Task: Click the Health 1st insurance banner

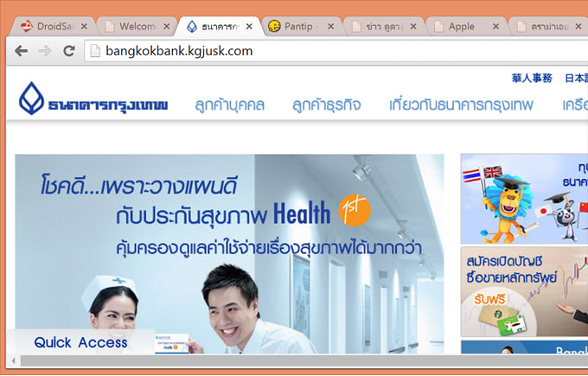Action: pos(229,251)
